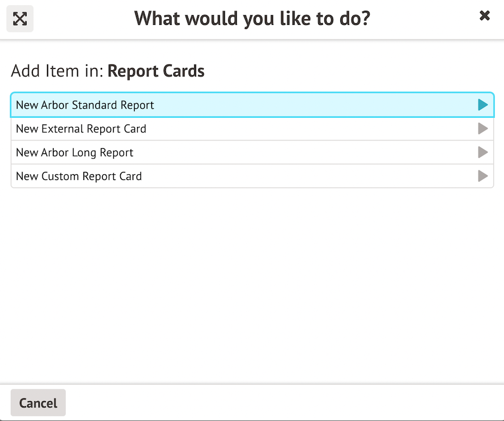Click the word "Custom" in the last row

click(60, 177)
